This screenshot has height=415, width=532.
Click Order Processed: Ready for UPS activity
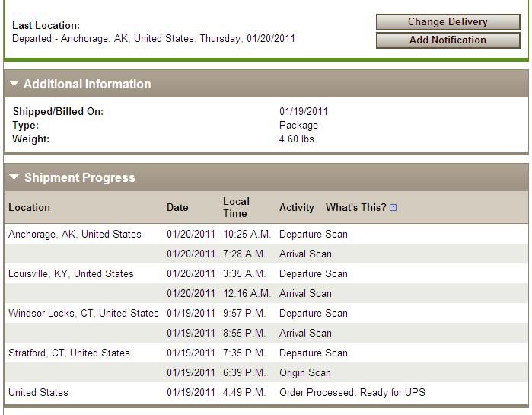pyautogui.click(x=352, y=392)
